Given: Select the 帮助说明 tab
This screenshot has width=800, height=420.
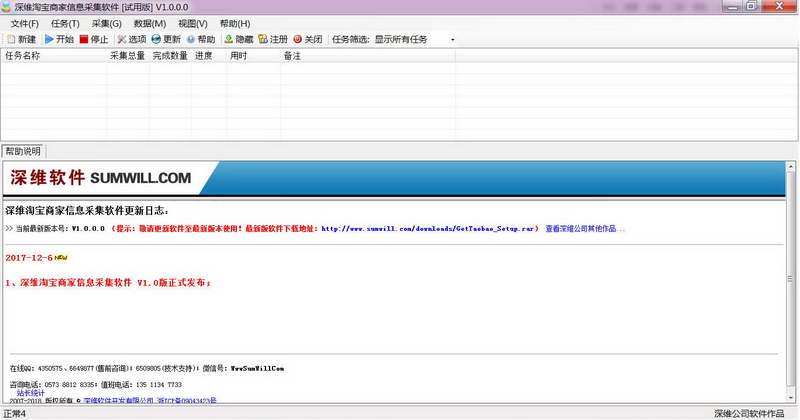Looking at the screenshot, I should [x=23, y=151].
